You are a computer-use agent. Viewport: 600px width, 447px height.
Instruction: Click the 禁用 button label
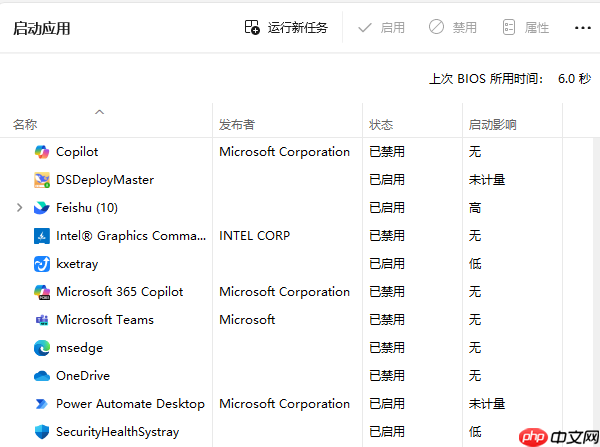[465, 28]
